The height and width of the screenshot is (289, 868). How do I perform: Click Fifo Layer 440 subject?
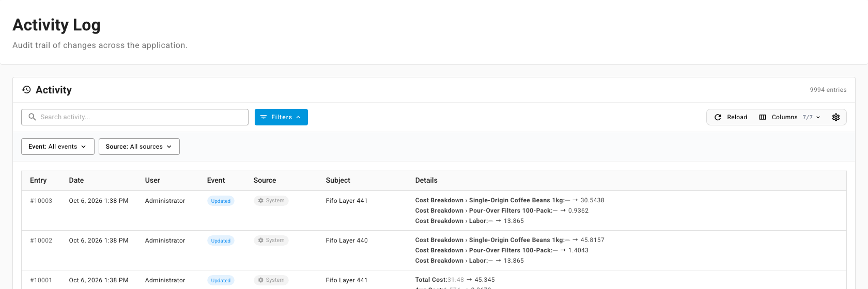tap(347, 240)
